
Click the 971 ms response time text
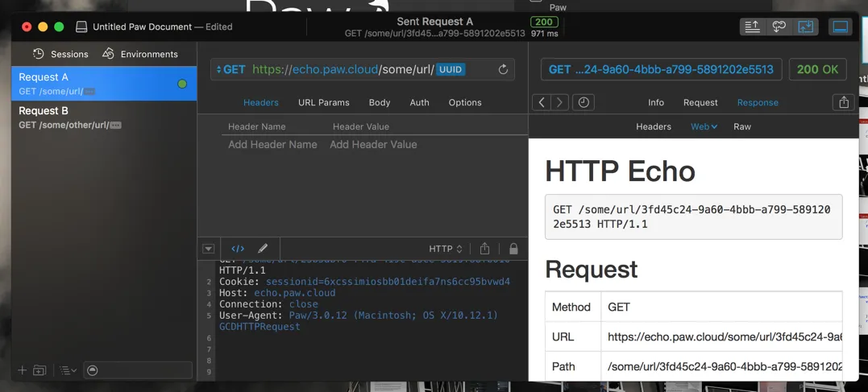click(x=544, y=34)
